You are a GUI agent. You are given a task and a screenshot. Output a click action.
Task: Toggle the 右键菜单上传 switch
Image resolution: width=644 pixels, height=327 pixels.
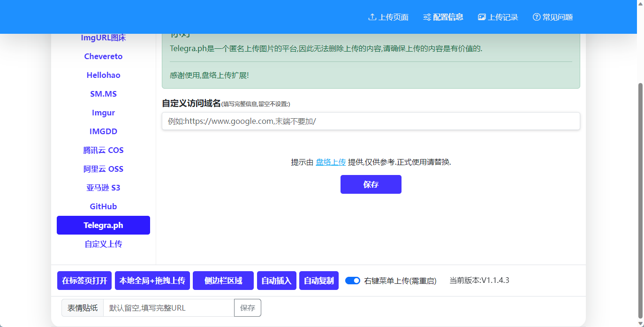352,281
